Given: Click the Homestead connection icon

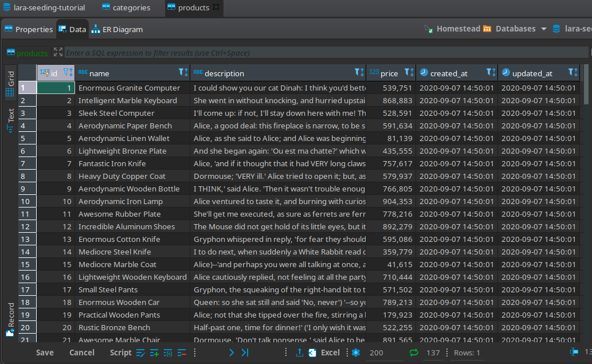Looking at the screenshot, I should tap(428, 29).
